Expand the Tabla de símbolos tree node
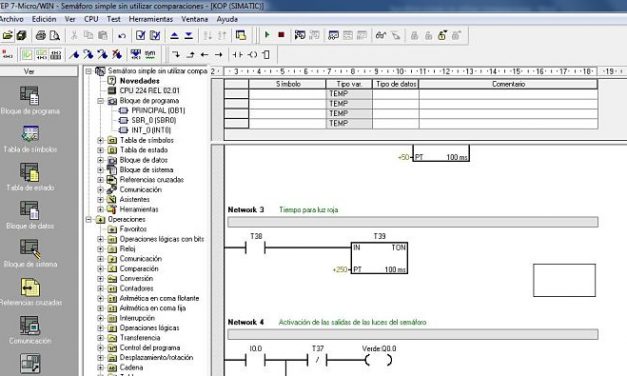Screen dimensions: 627x376 100,140
